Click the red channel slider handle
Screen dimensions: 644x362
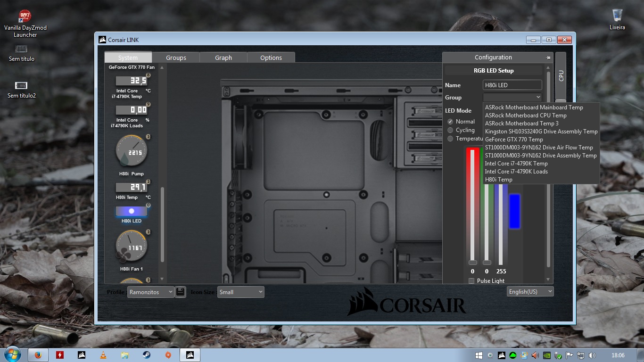(472, 263)
